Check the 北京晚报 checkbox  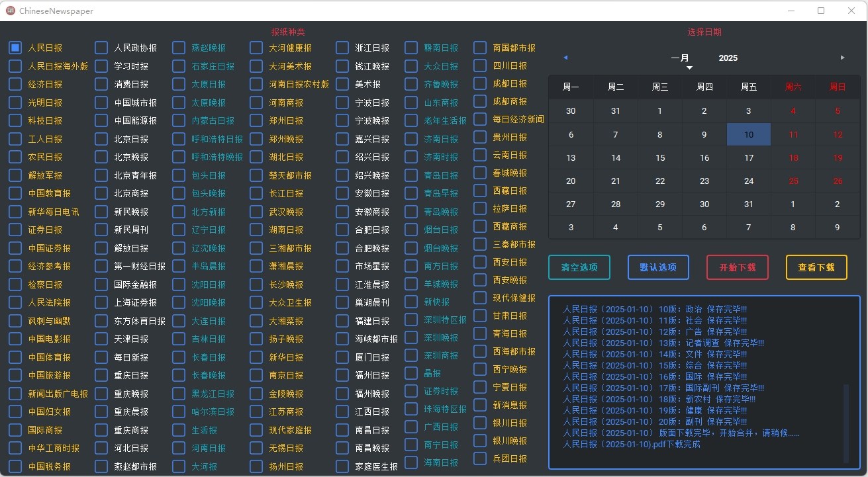click(101, 157)
